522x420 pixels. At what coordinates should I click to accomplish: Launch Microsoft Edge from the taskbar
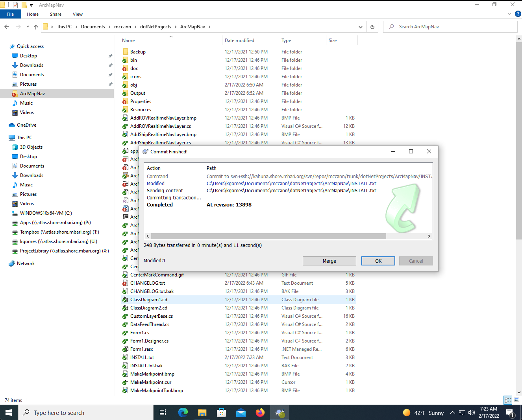tap(183, 413)
